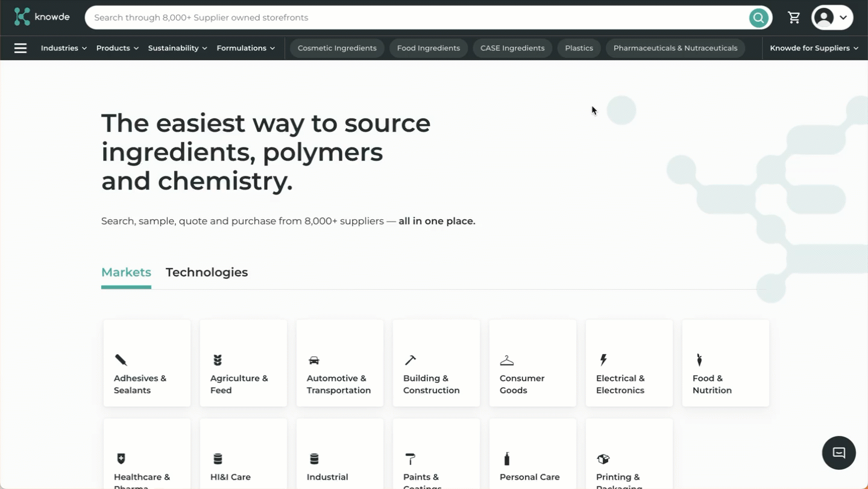Open the chat support widget
Image resolution: width=868 pixels, height=489 pixels.
tap(838, 453)
